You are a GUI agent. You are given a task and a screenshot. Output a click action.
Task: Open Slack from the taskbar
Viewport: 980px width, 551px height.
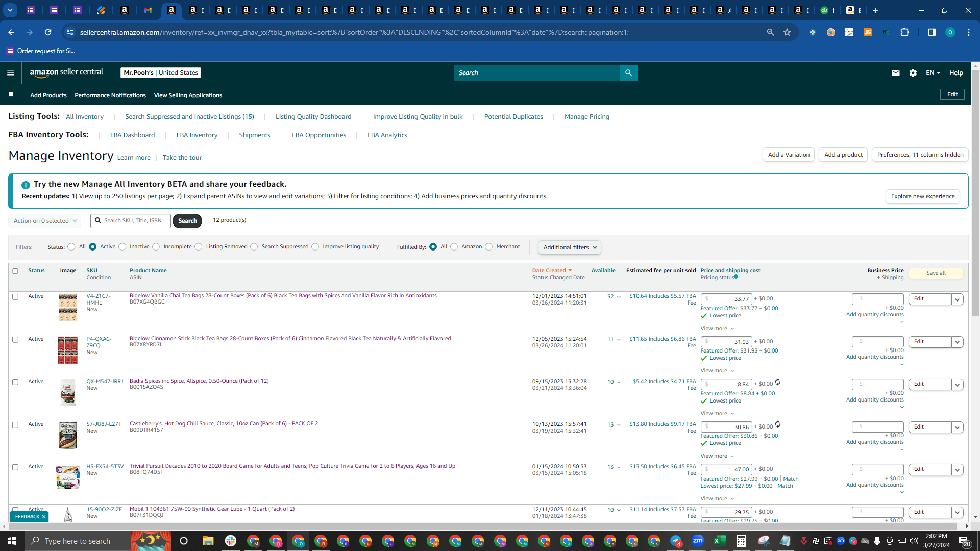pos(231,541)
